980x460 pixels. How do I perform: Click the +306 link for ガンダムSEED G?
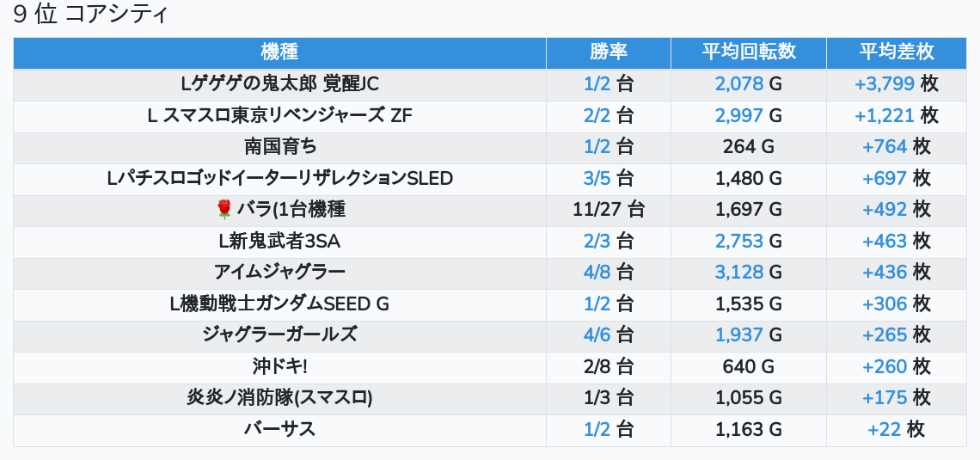pos(885,304)
